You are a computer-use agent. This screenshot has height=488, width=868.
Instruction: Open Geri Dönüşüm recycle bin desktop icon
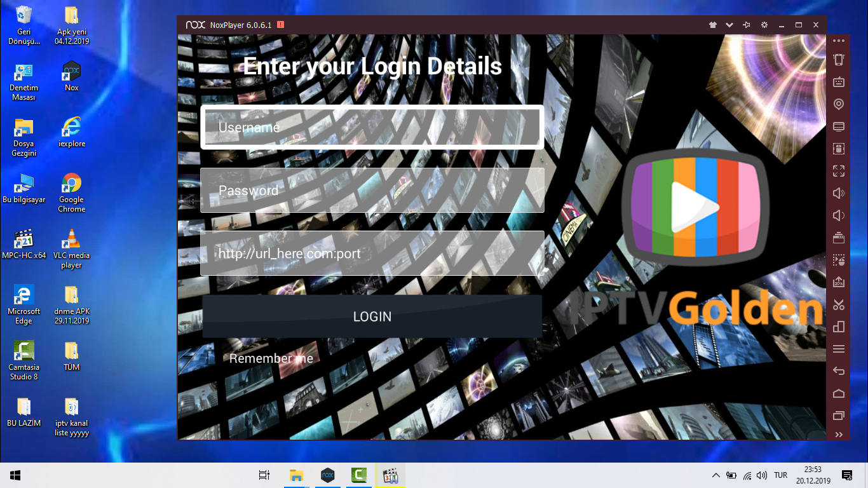tap(24, 26)
